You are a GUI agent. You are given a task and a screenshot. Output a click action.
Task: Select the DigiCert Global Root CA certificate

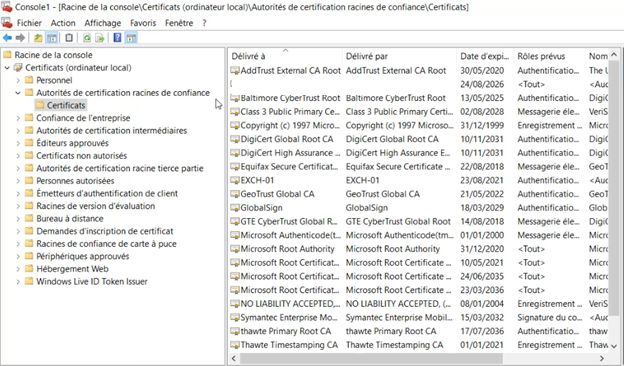point(287,139)
